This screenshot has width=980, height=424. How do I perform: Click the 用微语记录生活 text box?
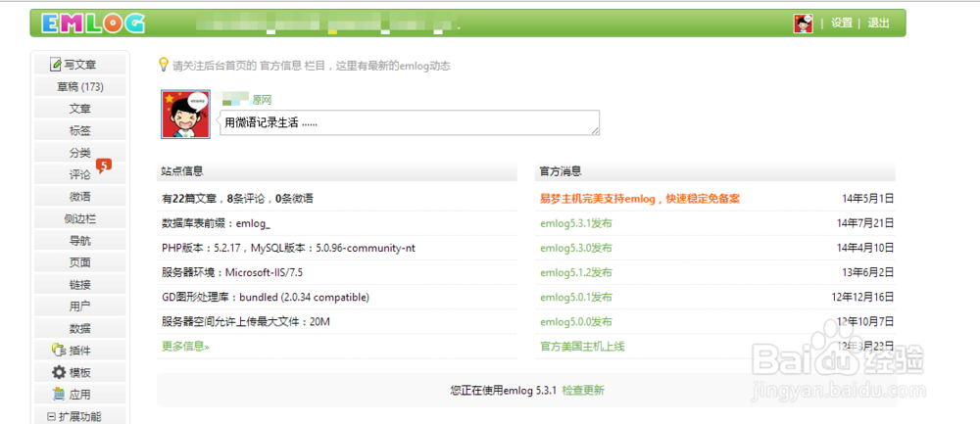tap(410, 122)
